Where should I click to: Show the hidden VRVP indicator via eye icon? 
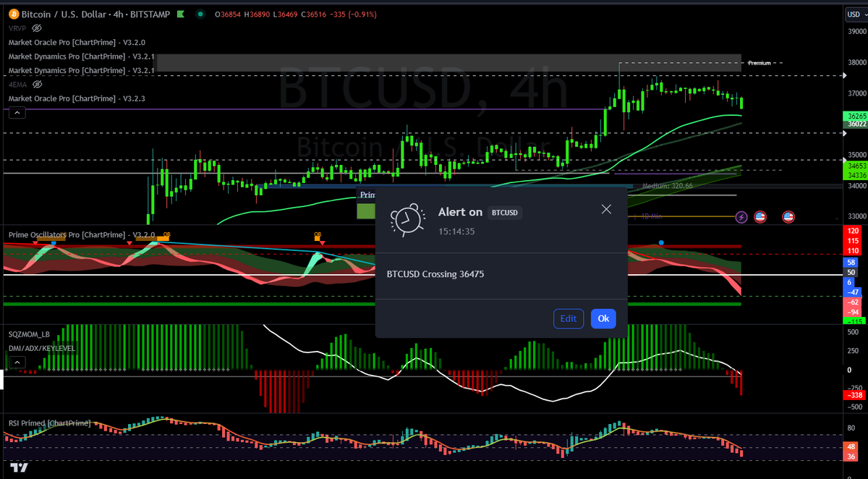pos(37,27)
